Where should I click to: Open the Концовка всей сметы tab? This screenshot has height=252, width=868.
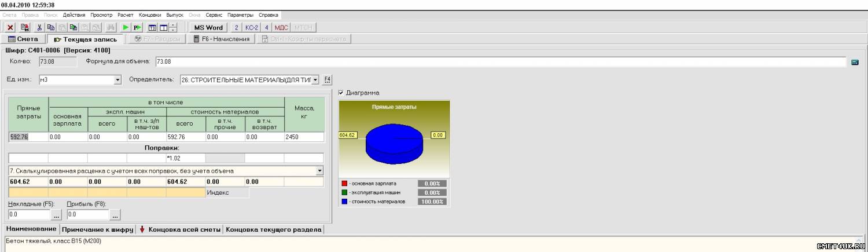[179, 229]
